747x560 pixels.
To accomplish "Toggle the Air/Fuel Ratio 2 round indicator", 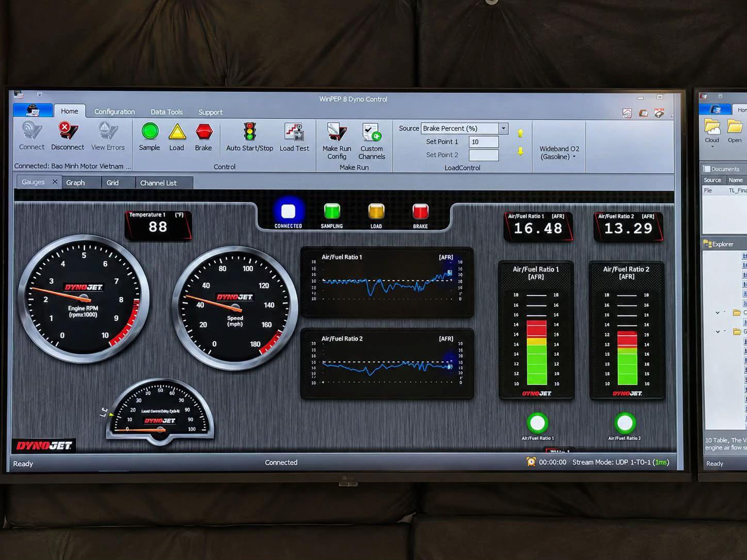I will pyautogui.click(x=625, y=423).
